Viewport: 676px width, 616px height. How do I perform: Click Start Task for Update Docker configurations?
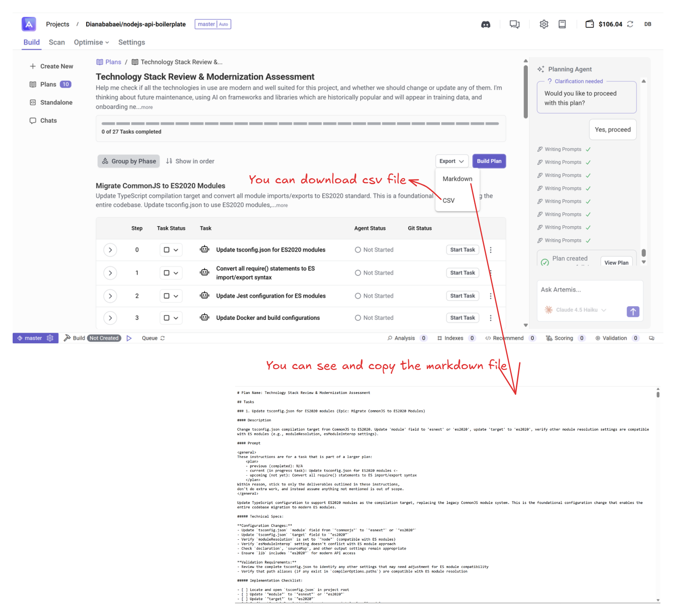(x=462, y=318)
